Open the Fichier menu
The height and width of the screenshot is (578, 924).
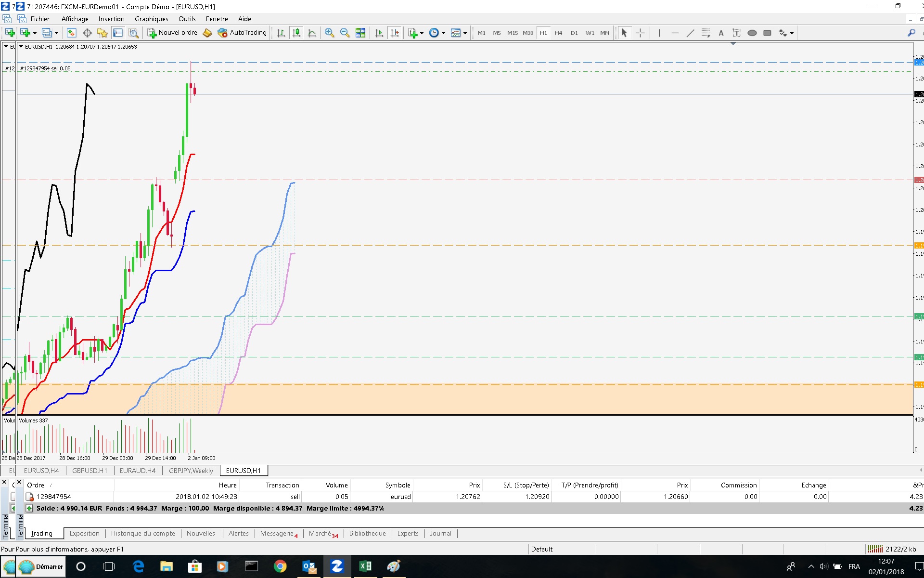click(40, 19)
